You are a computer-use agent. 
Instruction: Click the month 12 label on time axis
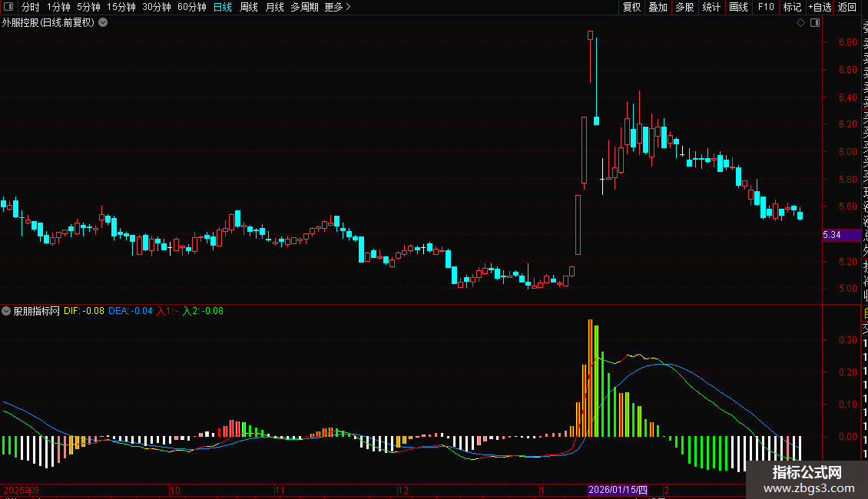(x=403, y=490)
